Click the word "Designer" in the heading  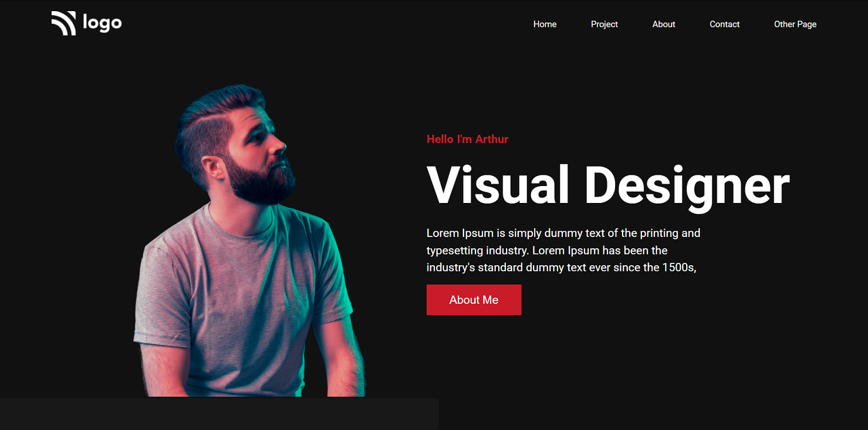click(x=687, y=185)
